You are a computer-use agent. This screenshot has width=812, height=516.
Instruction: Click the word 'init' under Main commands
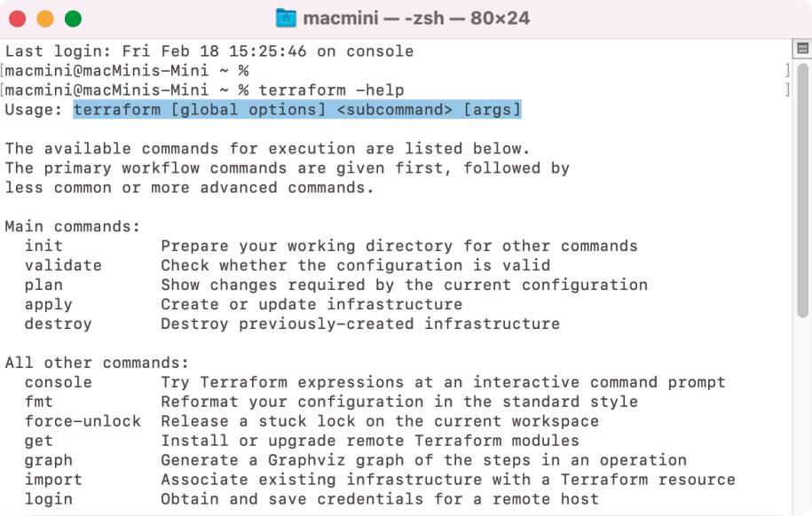(x=43, y=246)
